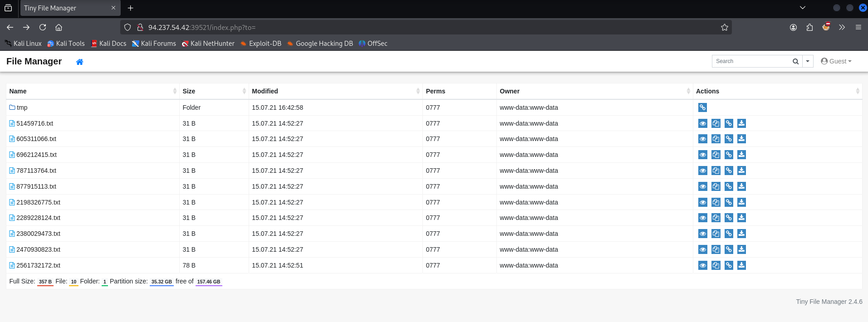This screenshot has height=322, width=868.
Task: Expand the advanced search dropdown arrow
Action: pyautogui.click(x=808, y=61)
